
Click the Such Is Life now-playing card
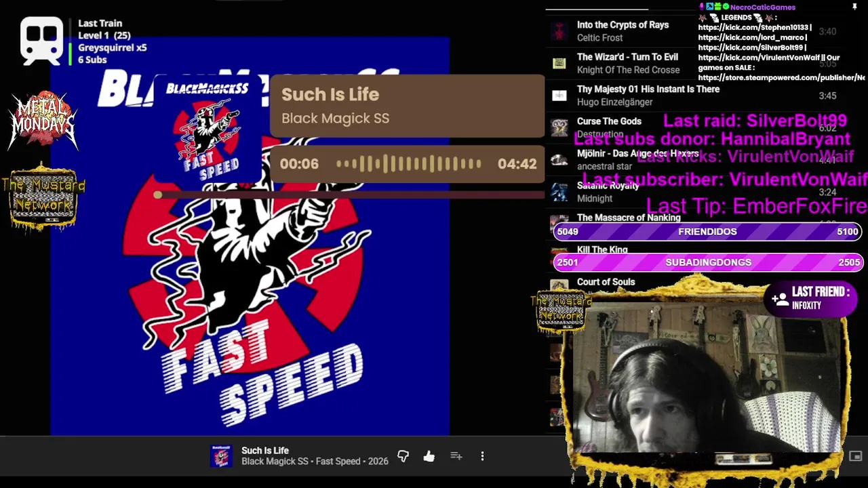(407, 106)
